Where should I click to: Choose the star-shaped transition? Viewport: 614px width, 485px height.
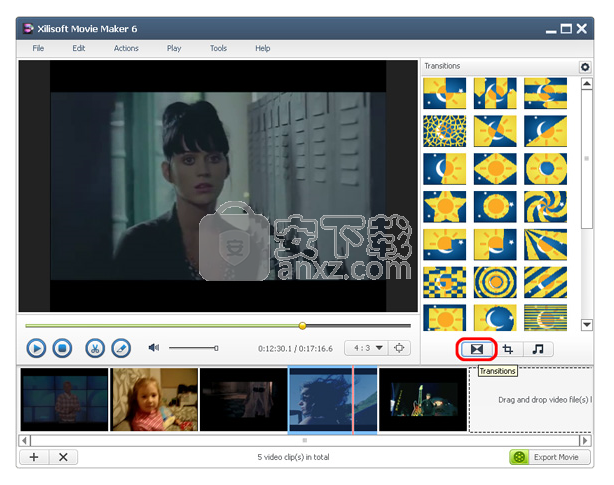[444, 207]
